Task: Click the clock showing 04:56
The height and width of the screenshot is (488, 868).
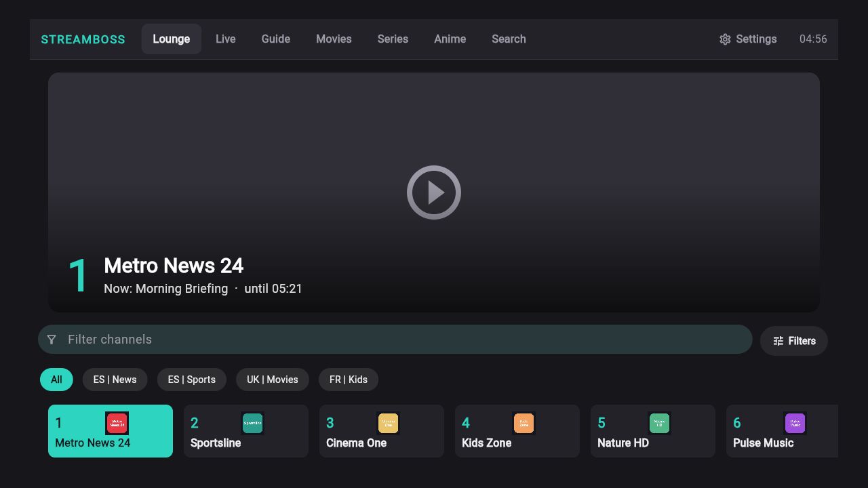Action: point(813,39)
